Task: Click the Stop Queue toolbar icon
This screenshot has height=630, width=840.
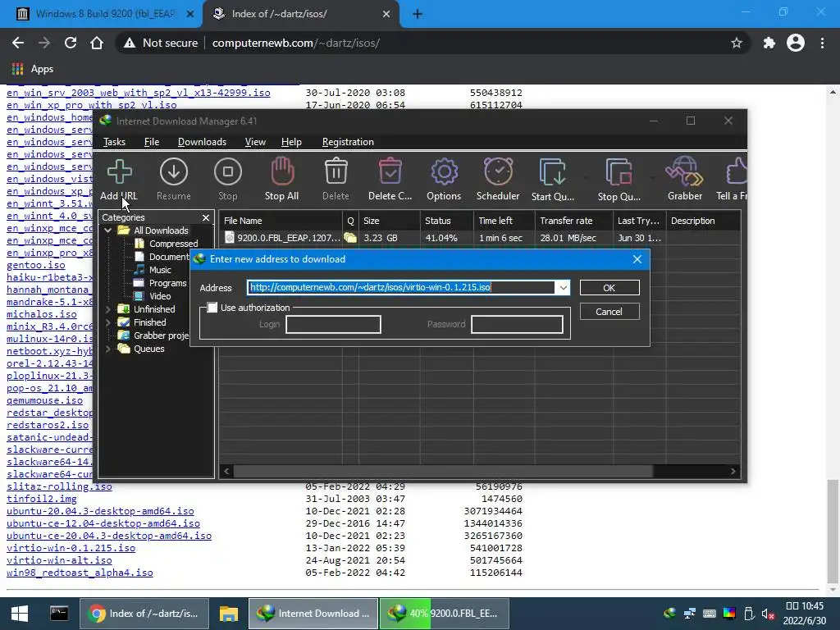Action: (x=619, y=172)
